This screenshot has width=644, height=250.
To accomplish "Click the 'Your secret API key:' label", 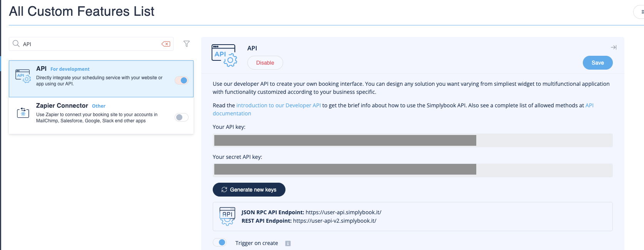I will (x=237, y=157).
